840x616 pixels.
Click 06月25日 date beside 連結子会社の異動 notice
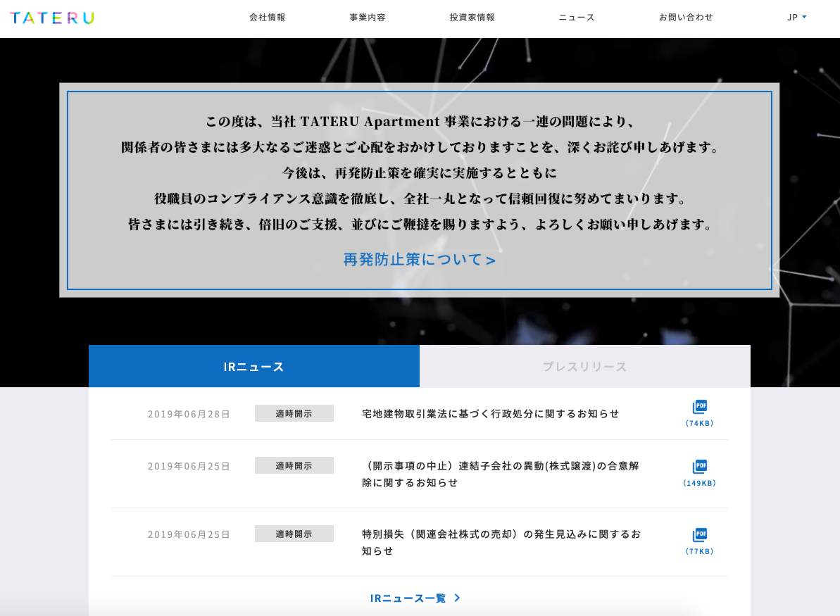pos(189,466)
